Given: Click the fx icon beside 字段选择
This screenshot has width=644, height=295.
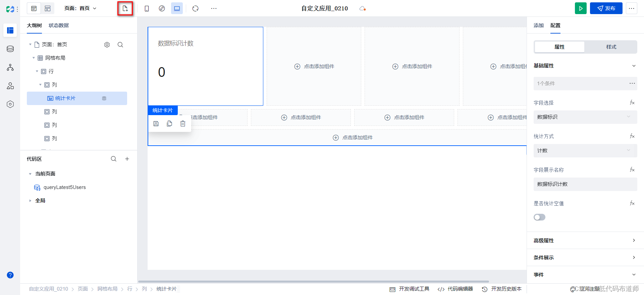Looking at the screenshot, I should point(632,103).
